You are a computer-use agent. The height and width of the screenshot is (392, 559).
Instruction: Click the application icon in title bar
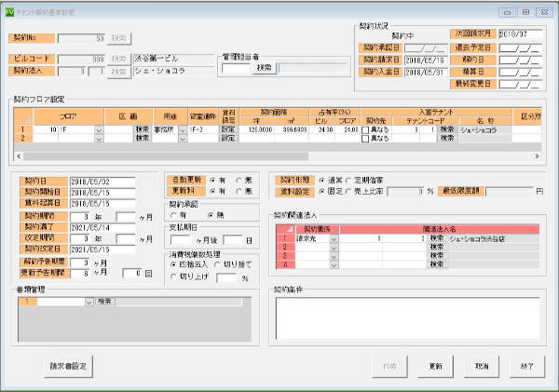tap(9, 12)
